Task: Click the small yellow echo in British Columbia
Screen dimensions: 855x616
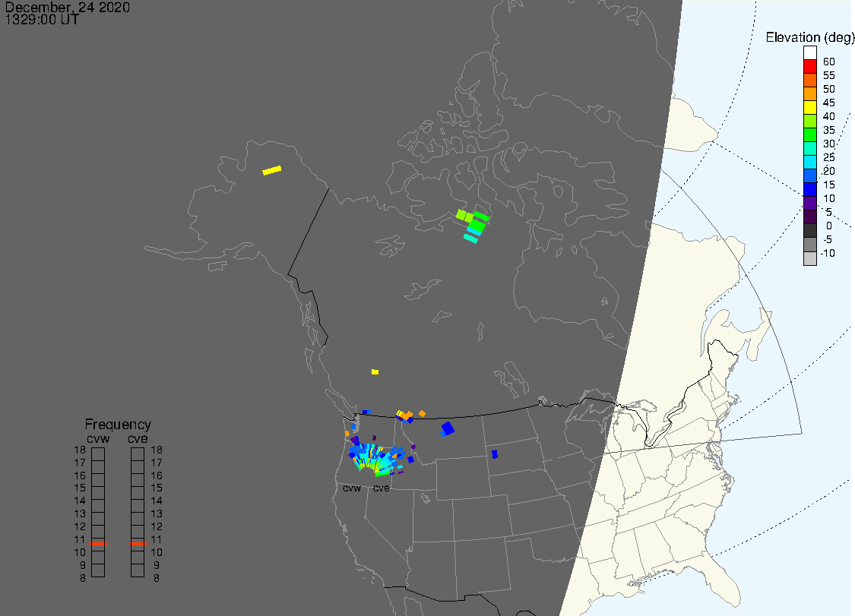Action: [x=375, y=371]
